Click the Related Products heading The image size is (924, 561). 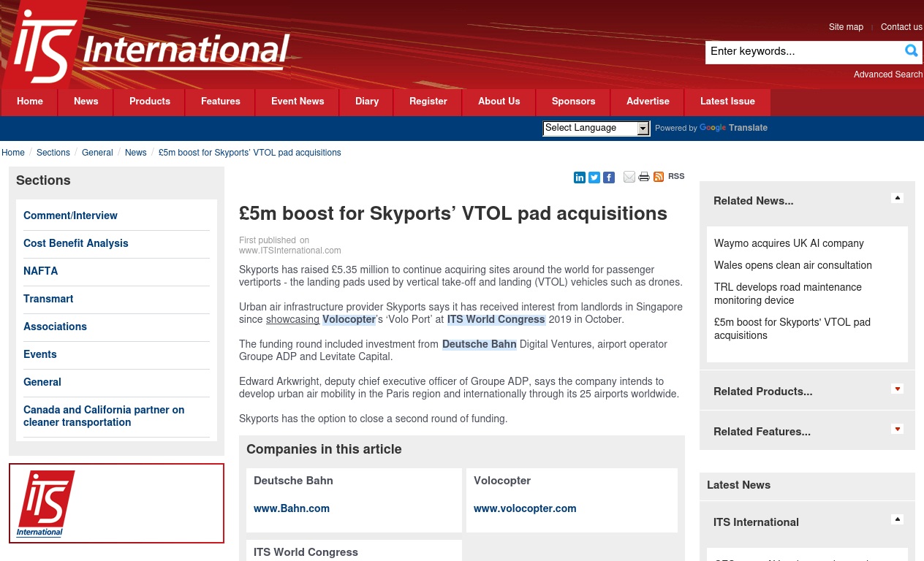click(x=763, y=392)
